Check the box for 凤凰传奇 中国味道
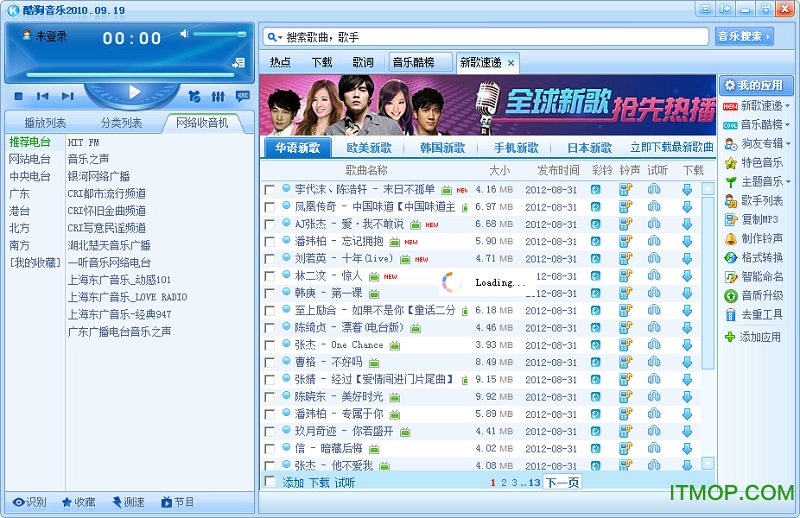Viewport: 800px width, 518px height. [x=270, y=207]
